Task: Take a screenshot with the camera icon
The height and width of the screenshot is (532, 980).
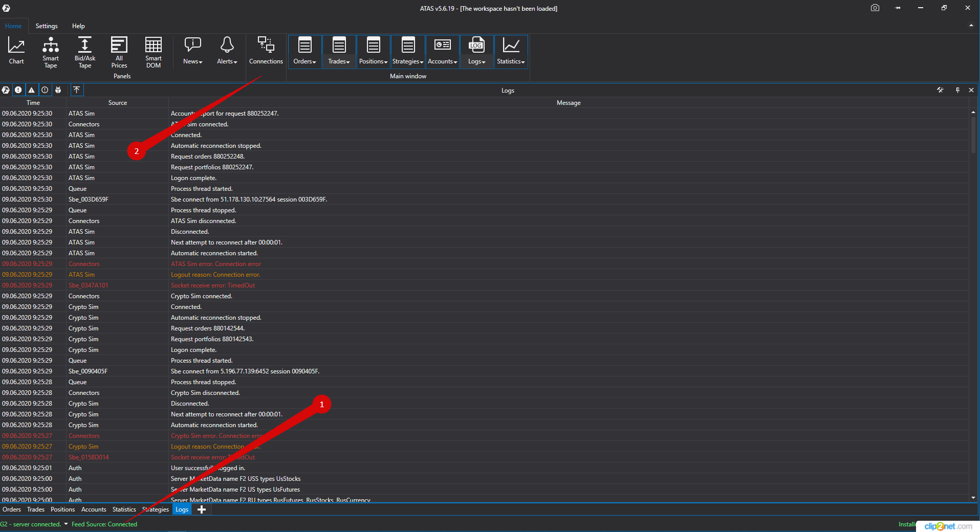Action: [875, 8]
